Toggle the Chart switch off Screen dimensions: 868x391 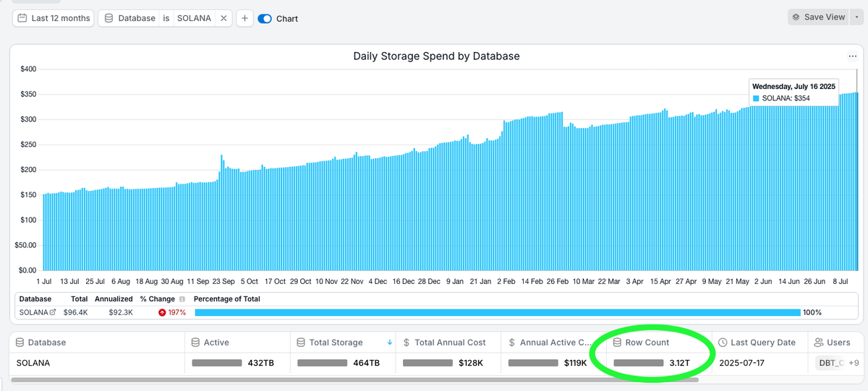click(265, 19)
